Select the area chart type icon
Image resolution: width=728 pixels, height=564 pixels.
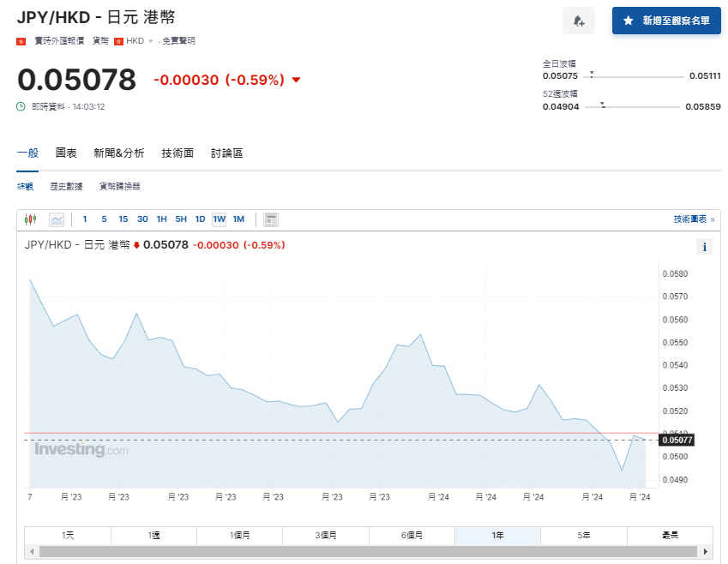coord(57,219)
